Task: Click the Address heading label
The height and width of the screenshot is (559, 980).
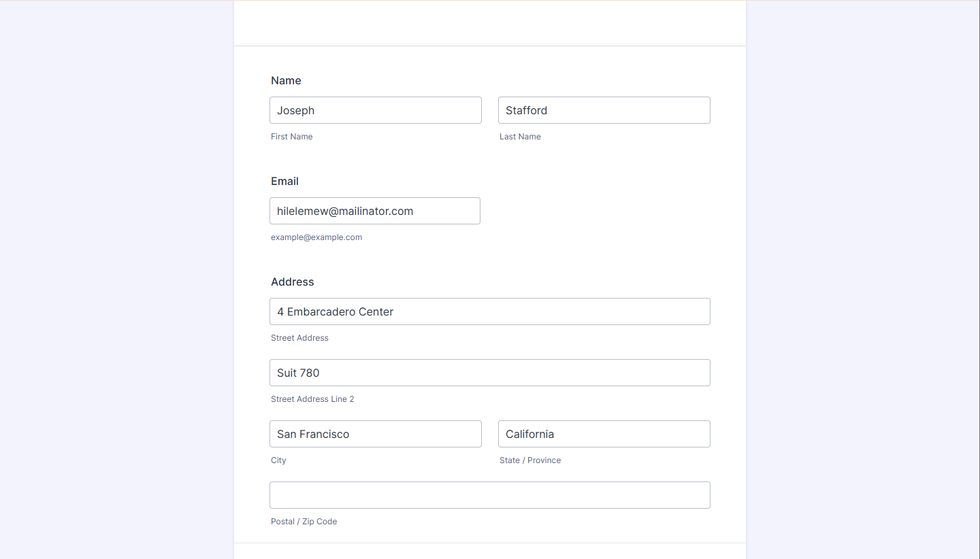Action: 293,282
